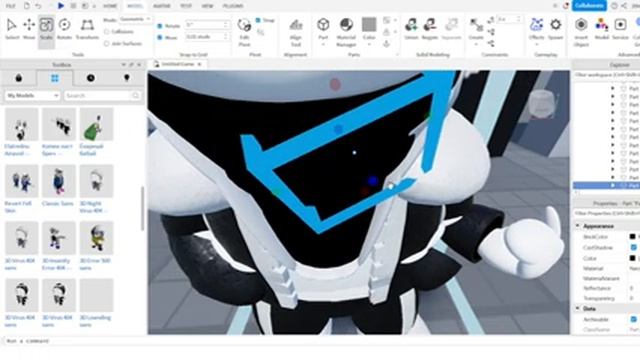Click the Toolbox search magnifier icon
The width and height of the screenshot is (640, 360).
pos(136,96)
